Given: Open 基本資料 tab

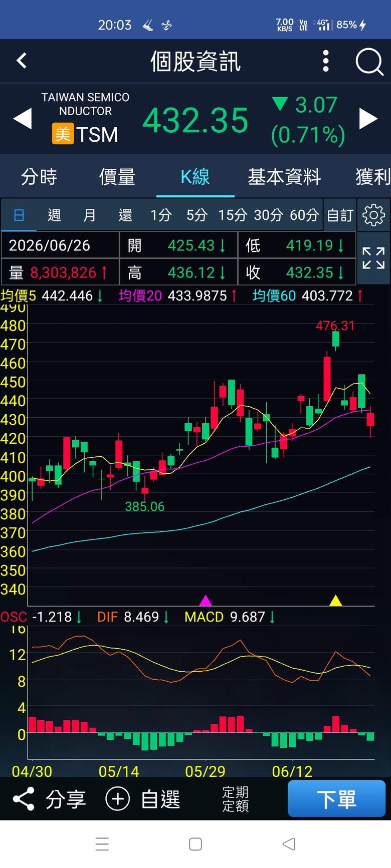Looking at the screenshot, I should (x=284, y=177).
